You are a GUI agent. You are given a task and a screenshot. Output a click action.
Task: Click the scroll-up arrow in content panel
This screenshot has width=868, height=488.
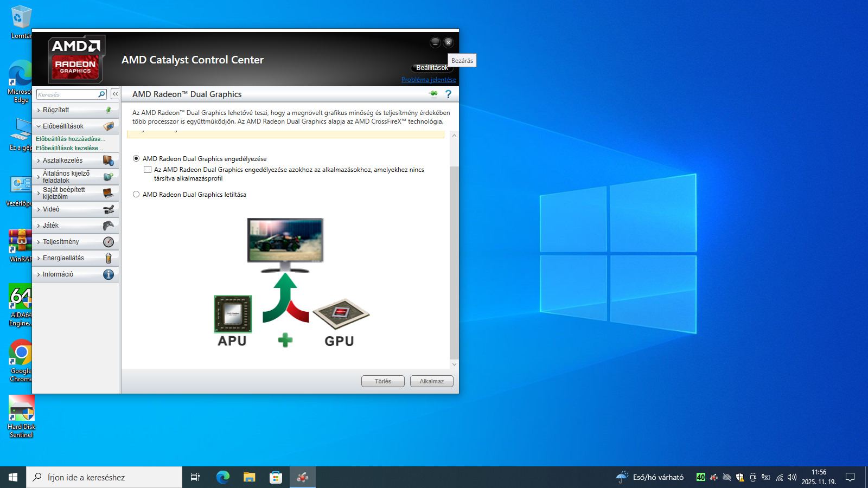click(x=454, y=136)
